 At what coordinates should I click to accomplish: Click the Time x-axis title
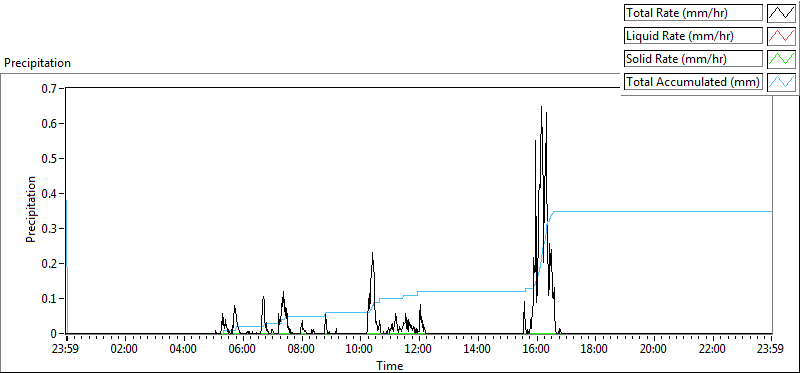(x=390, y=365)
